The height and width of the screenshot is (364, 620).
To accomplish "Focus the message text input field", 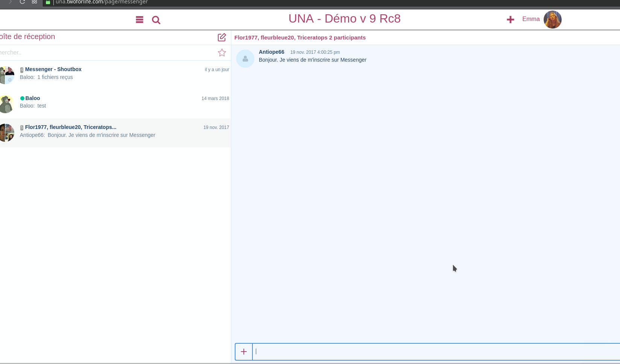I will click(x=433, y=352).
